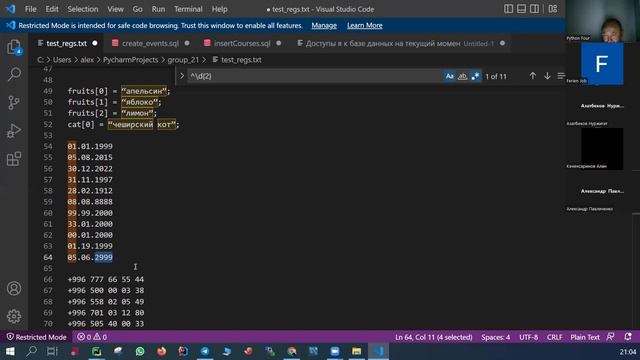Viewport: 640px width, 360px height.
Task: Open the Source Control view
Action: (14, 102)
